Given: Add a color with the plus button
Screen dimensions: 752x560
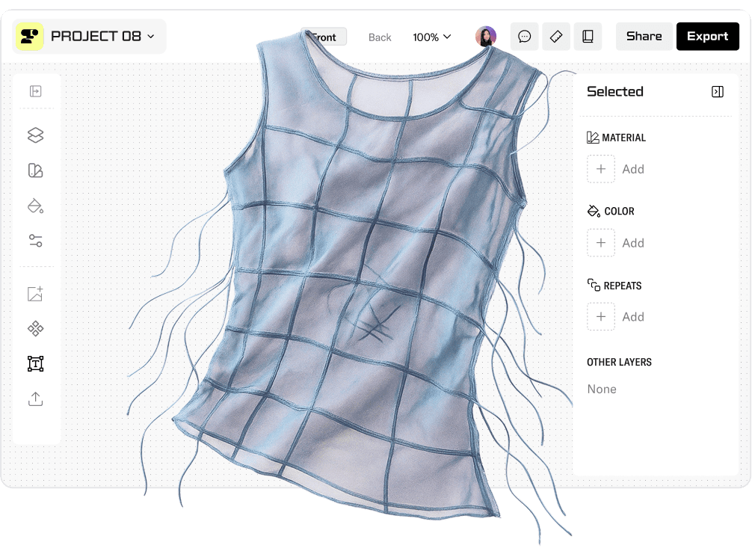Looking at the screenshot, I should pyautogui.click(x=601, y=243).
